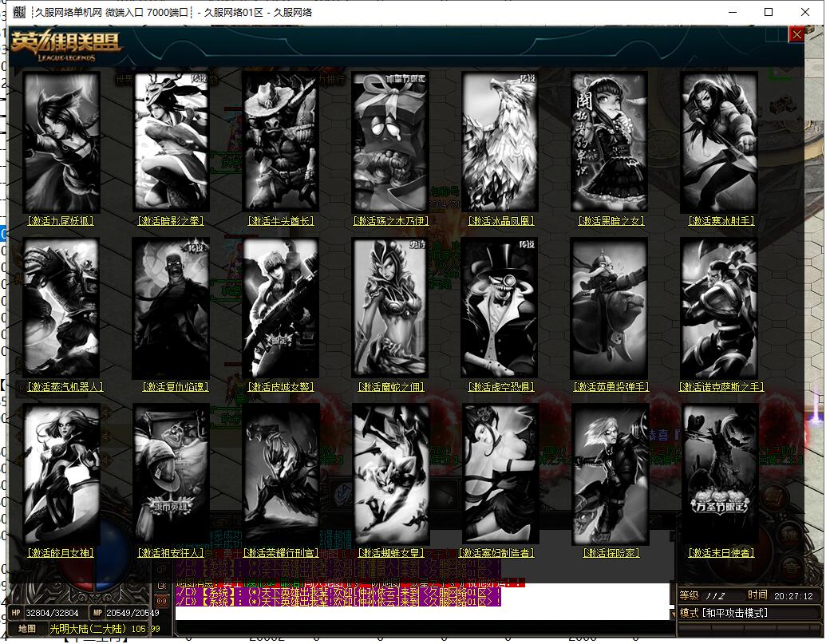The height and width of the screenshot is (644, 830).
Task: Maximize the 久服网络 game window
Action: (769, 12)
